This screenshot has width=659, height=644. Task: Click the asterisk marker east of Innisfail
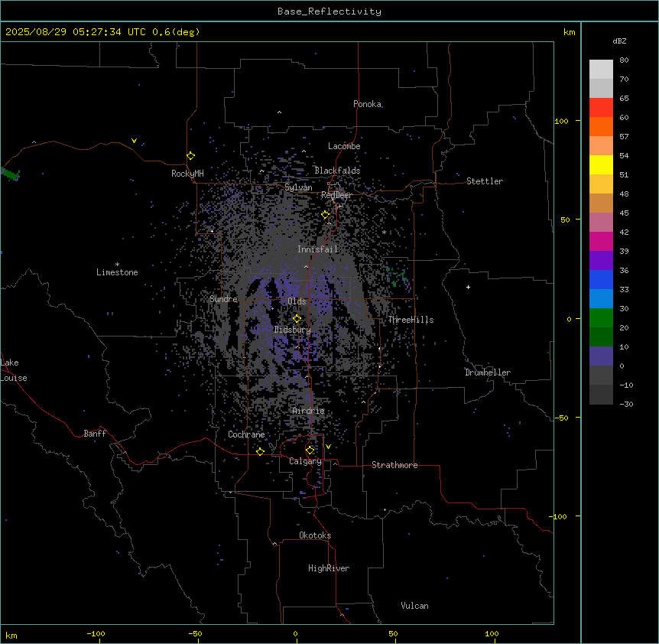[384, 232]
